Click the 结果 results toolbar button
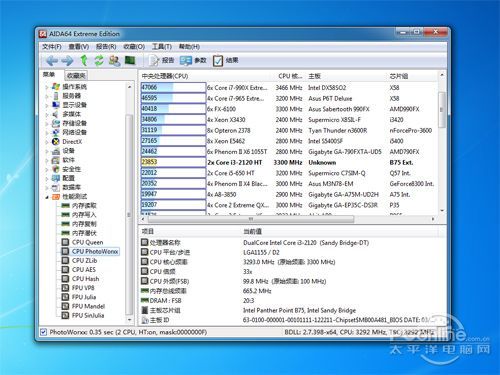The image size is (500, 375). (225, 60)
